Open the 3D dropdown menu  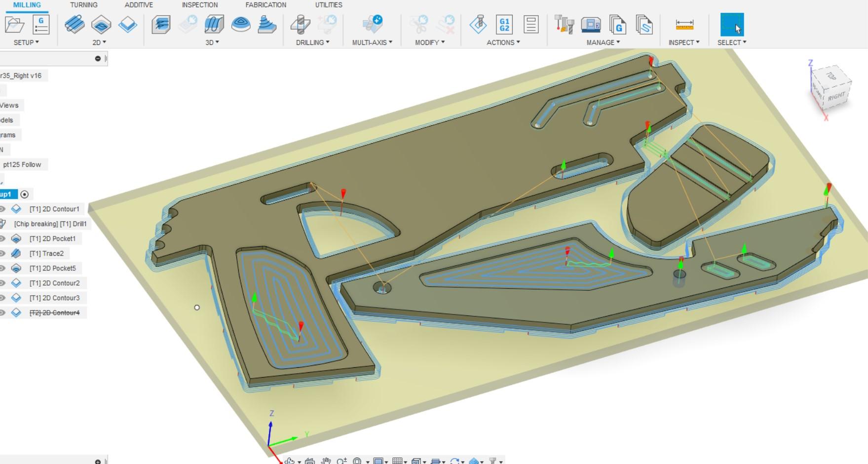click(212, 42)
